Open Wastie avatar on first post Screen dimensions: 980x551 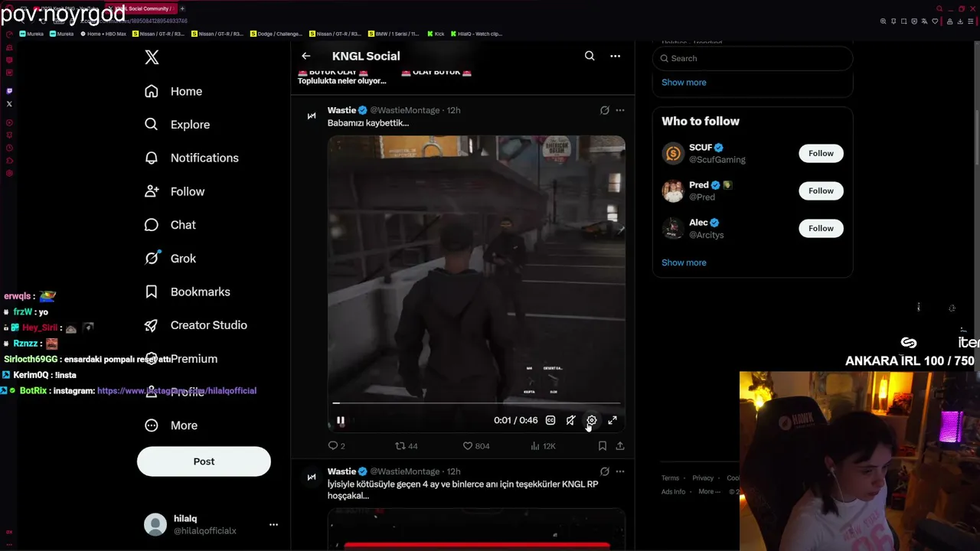click(312, 116)
